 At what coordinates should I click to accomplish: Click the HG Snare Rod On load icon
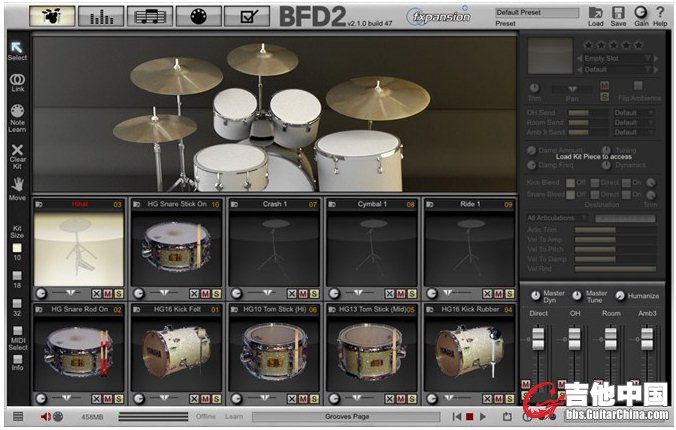[39, 309]
